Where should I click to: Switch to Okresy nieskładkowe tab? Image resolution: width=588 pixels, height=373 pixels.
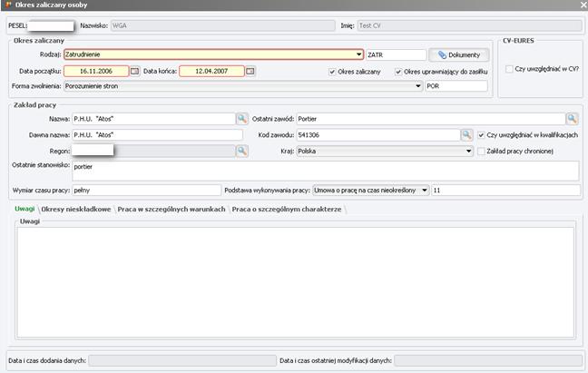pos(76,209)
